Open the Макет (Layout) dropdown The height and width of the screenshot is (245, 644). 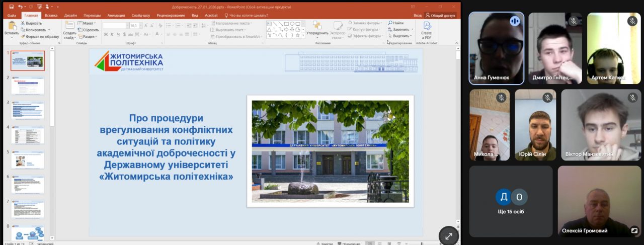(87, 23)
